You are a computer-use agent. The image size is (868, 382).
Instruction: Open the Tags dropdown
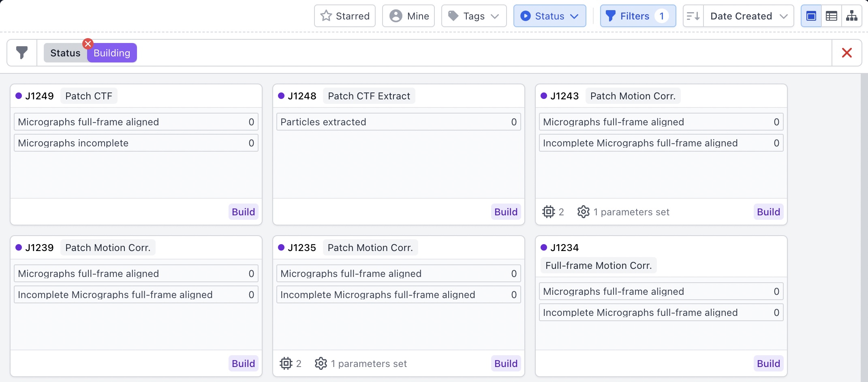pyautogui.click(x=474, y=16)
